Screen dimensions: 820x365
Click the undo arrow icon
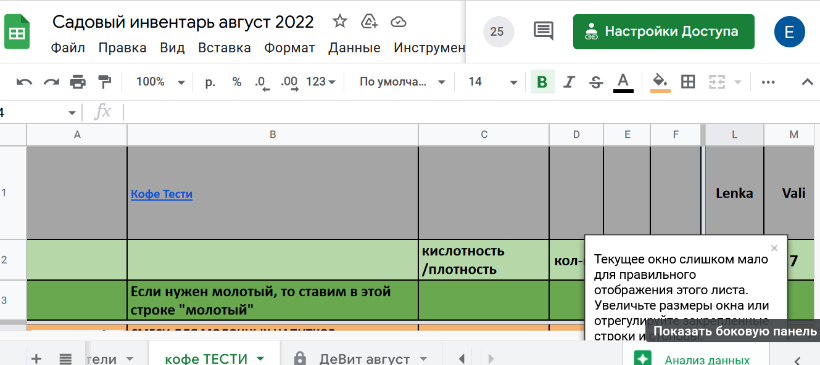24,82
